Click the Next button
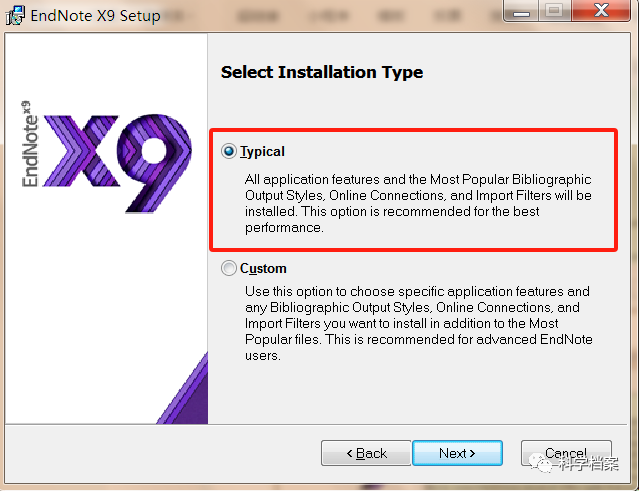Viewport: 639px width, 491px height. click(x=457, y=453)
